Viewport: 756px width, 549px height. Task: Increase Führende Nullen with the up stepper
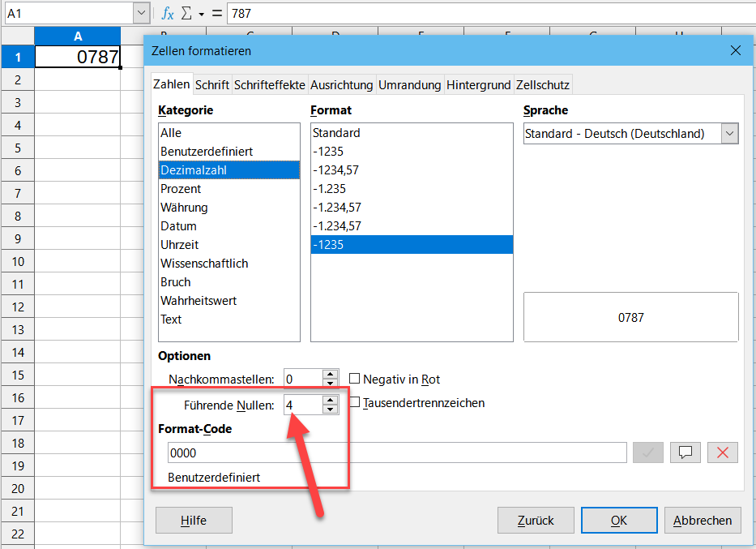point(330,398)
